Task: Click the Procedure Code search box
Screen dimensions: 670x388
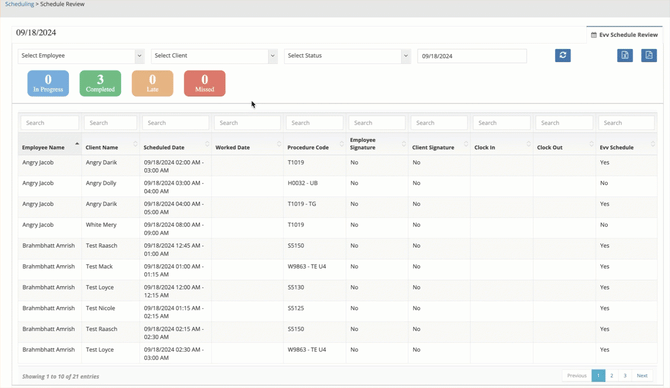Action: coord(314,123)
